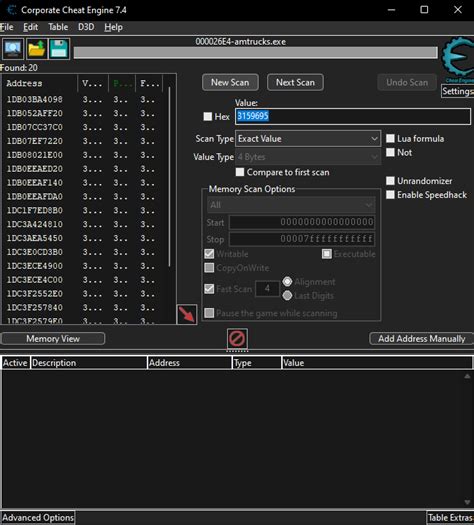Image resolution: width=474 pixels, height=525 pixels.
Task: Click the Cheat Engine logo
Action: click(x=458, y=60)
